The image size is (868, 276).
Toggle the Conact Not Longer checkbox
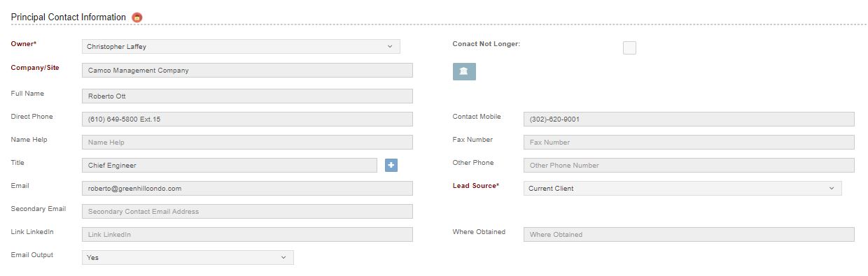point(629,48)
